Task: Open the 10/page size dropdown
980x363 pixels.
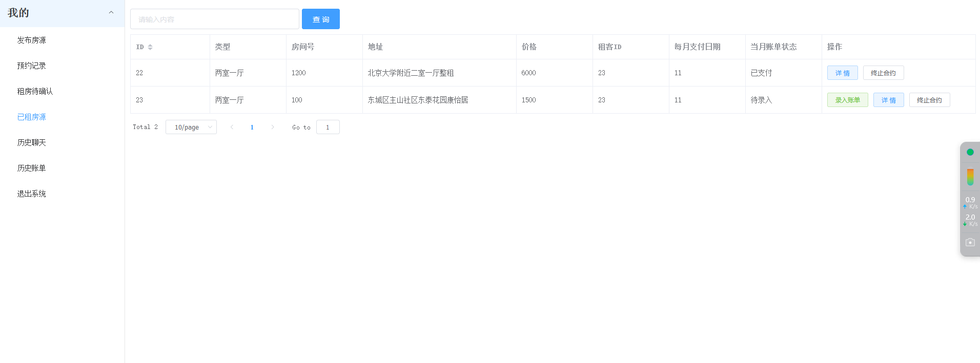Action: pos(191,127)
